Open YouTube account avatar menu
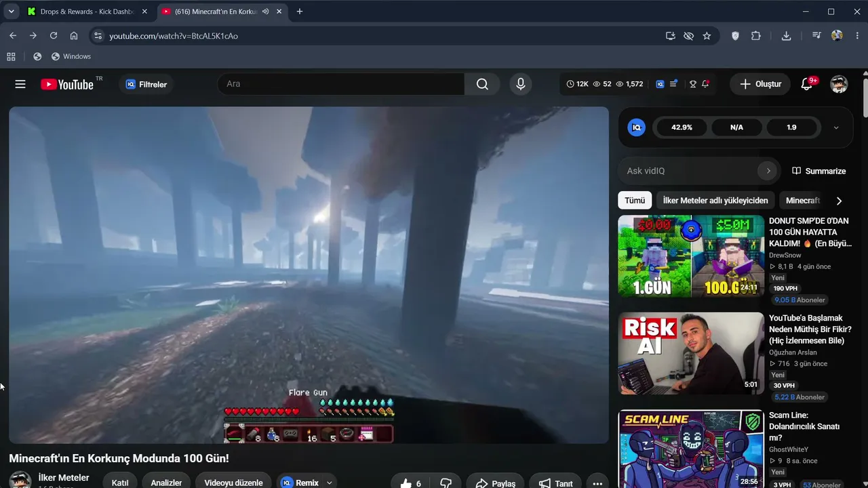 click(839, 84)
